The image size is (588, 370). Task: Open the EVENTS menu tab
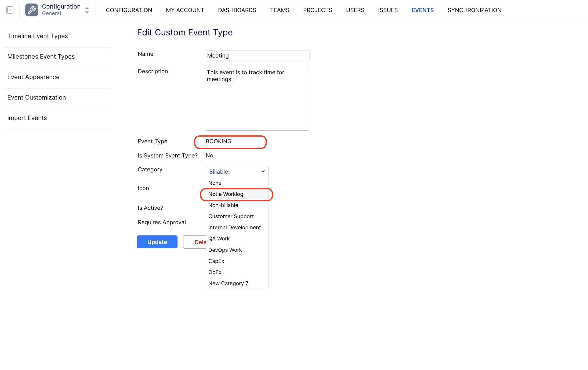422,10
